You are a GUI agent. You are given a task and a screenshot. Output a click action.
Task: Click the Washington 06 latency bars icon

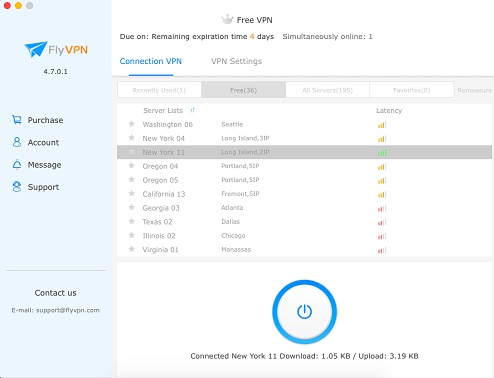pos(382,125)
